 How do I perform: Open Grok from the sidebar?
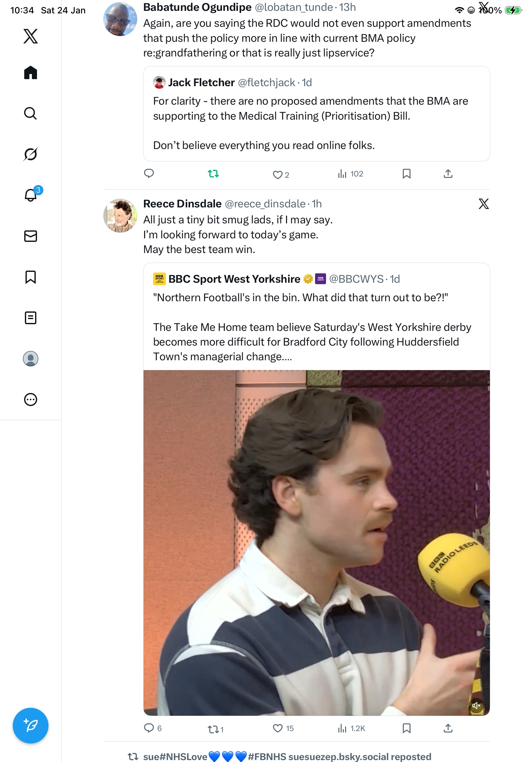[31, 154]
